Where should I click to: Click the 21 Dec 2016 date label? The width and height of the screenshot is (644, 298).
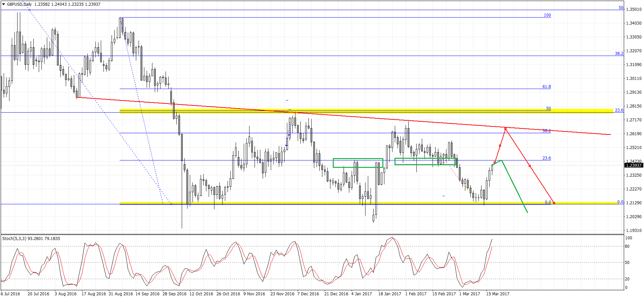tap(336, 294)
